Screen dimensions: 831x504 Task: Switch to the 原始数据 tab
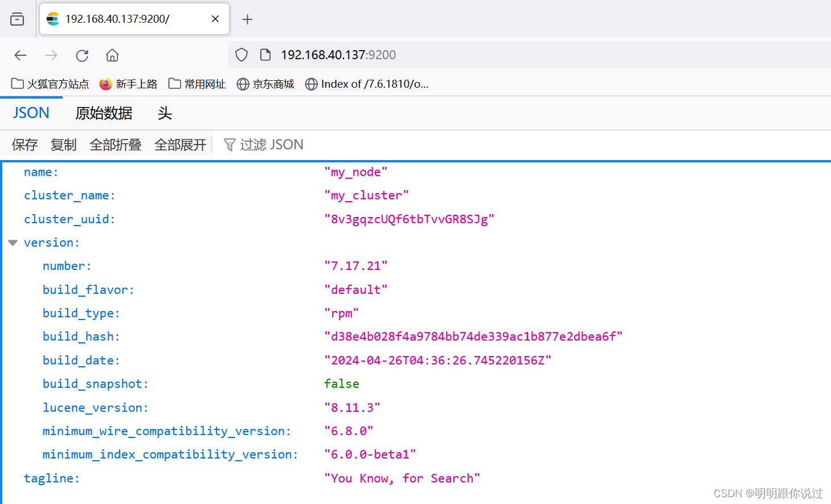pyautogui.click(x=104, y=113)
